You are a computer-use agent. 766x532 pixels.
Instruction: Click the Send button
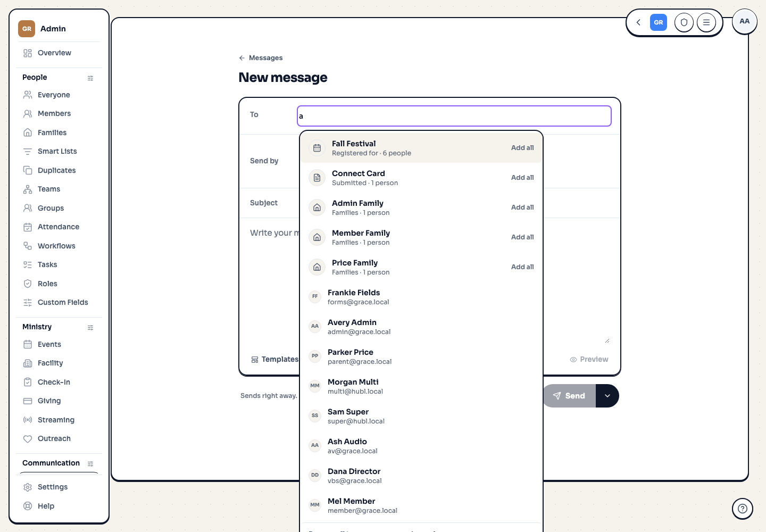(569, 396)
